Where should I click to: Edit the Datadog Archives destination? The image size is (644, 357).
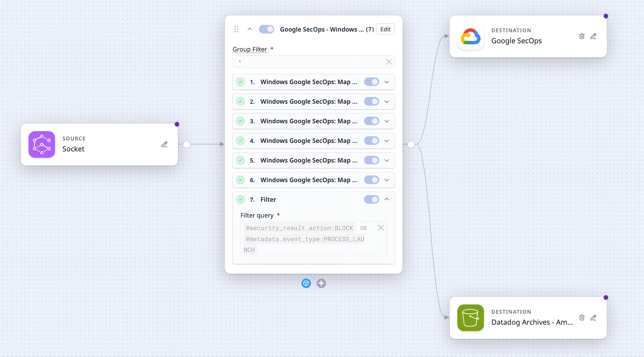[593, 318]
